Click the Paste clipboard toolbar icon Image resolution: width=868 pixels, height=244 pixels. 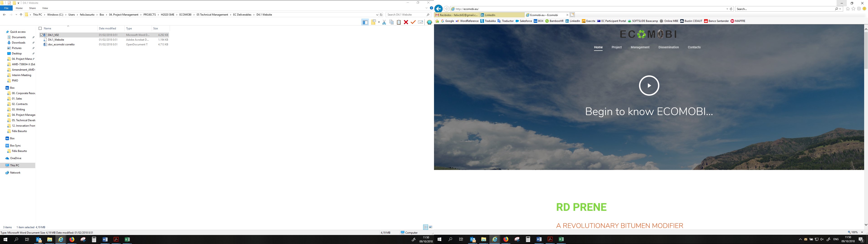399,22
